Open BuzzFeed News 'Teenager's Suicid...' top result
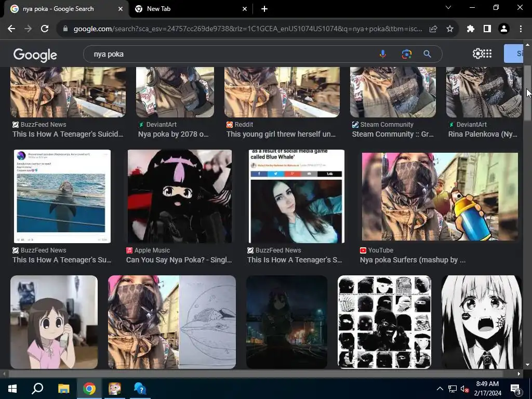 point(68,134)
